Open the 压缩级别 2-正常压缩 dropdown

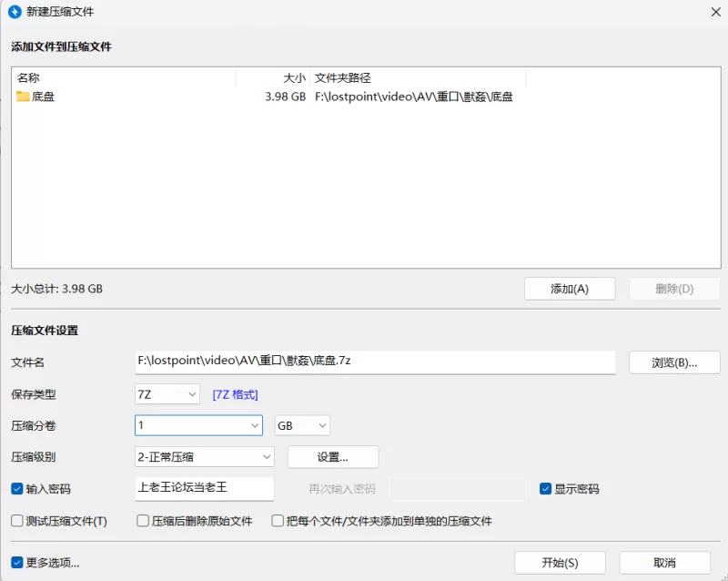(204, 457)
